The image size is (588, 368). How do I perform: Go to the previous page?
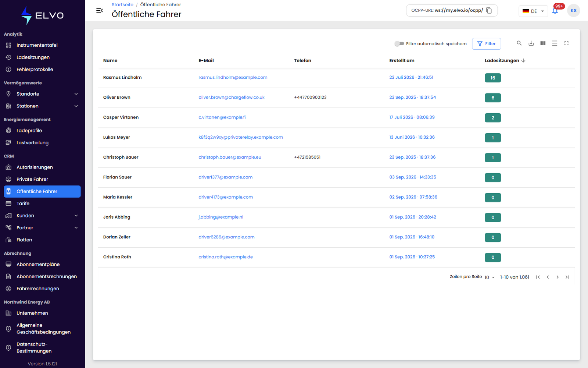(548, 277)
